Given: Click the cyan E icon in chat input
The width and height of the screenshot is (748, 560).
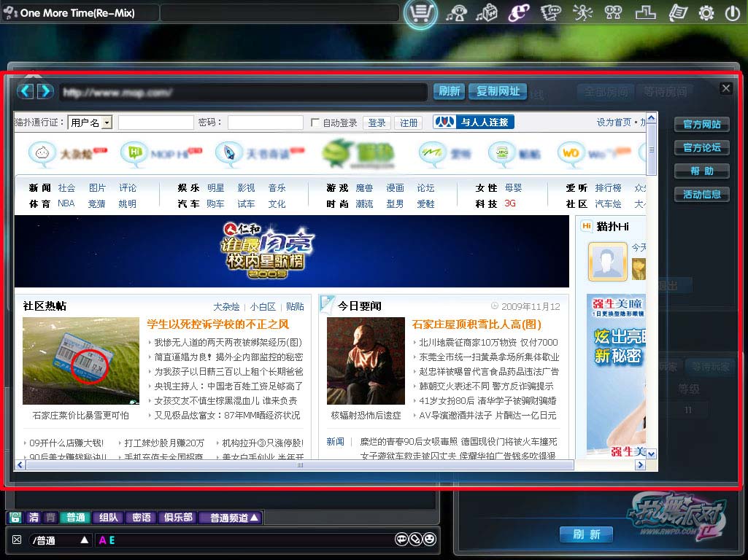Looking at the screenshot, I should (112, 540).
